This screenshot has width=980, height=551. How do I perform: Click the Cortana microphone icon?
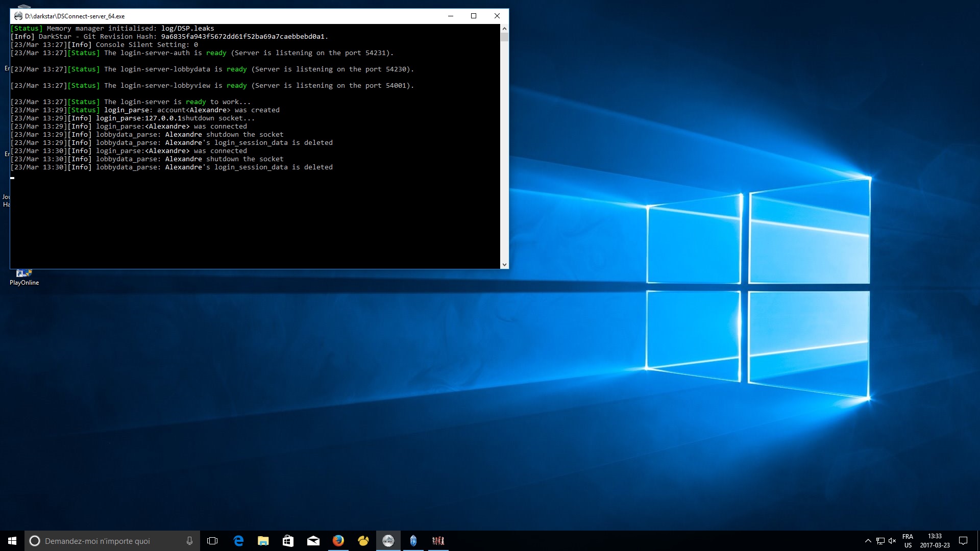pyautogui.click(x=189, y=541)
